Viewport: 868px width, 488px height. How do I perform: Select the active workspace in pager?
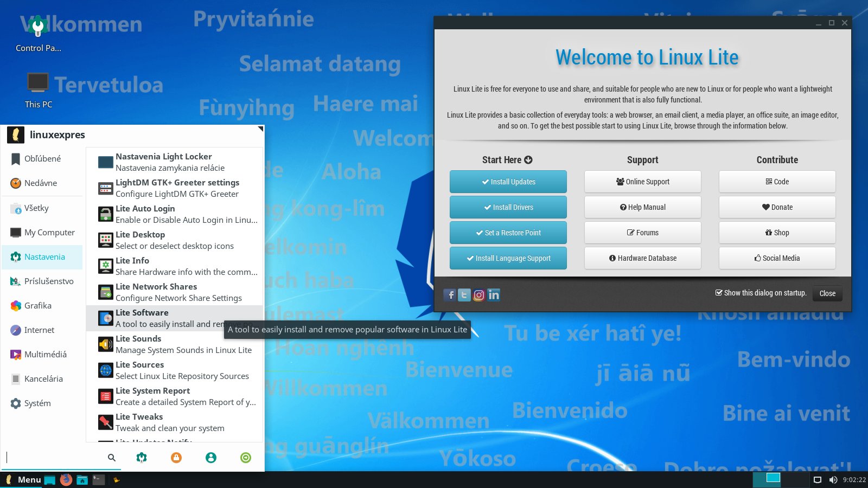[x=767, y=480]
